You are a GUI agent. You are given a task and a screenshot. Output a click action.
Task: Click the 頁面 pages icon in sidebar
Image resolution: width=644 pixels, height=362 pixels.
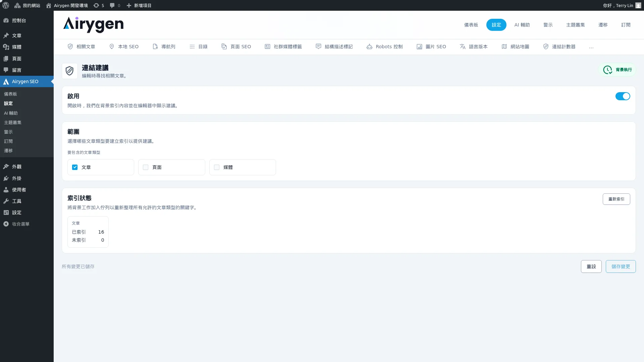[6, 59]
